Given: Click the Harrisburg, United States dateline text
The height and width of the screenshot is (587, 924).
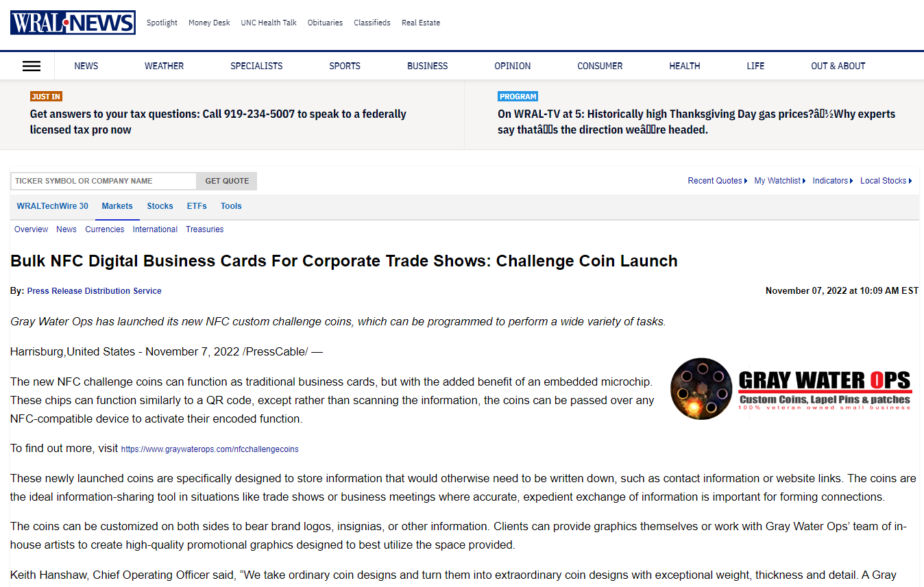Looking at the screenshot, I should pos(167,351).
